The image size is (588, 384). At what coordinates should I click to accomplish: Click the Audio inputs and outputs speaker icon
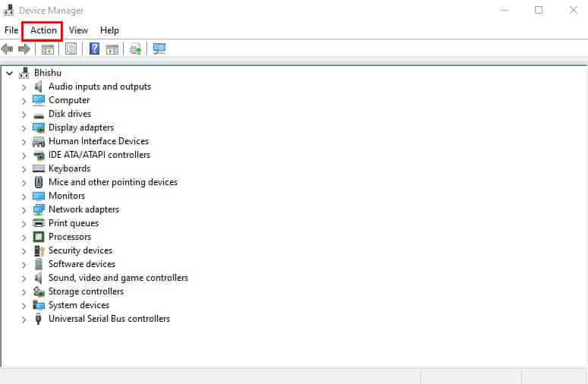38,87
